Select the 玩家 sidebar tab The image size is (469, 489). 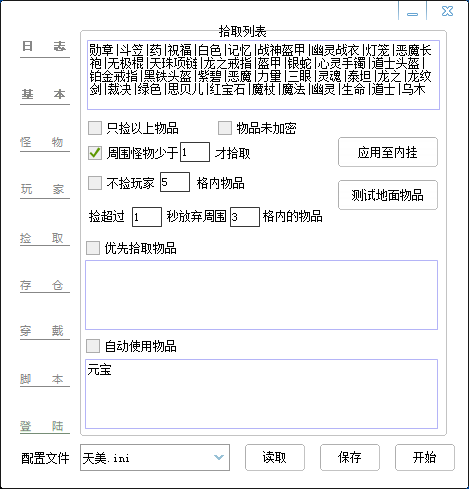(x=45, y=190)
